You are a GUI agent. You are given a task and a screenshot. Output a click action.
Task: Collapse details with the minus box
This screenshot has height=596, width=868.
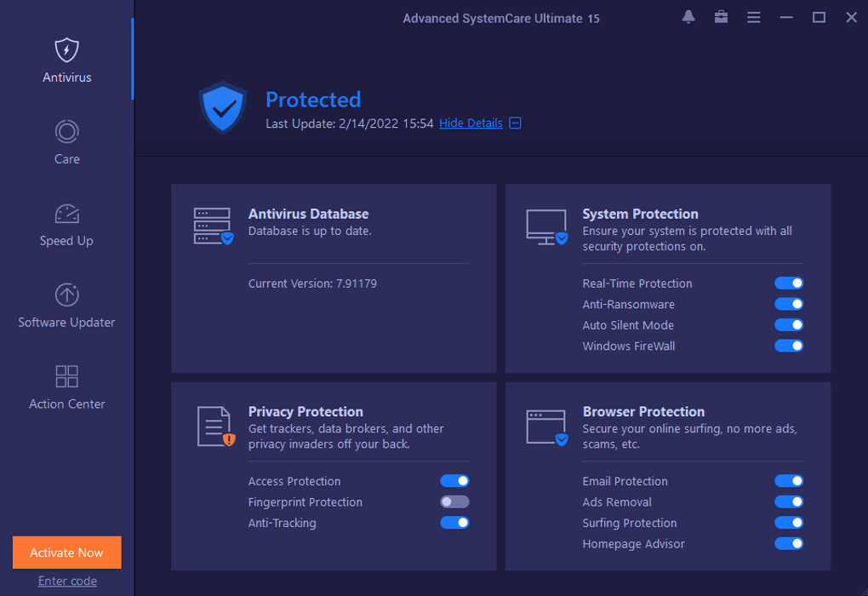coord(515,123)
